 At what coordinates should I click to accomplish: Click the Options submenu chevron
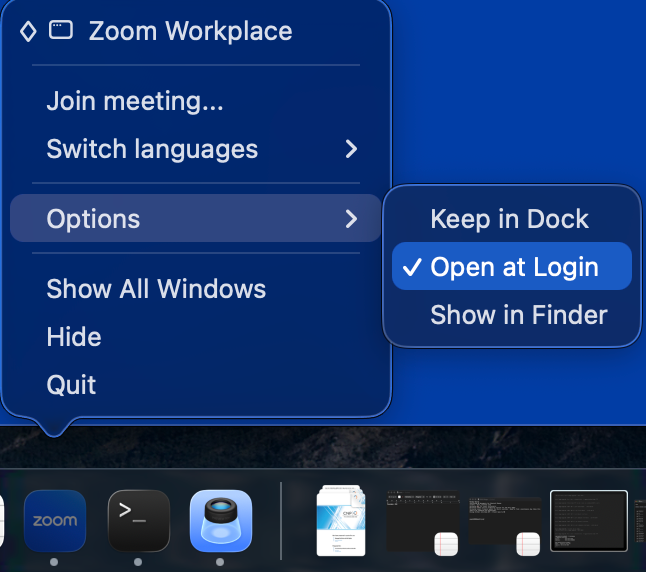351,219
